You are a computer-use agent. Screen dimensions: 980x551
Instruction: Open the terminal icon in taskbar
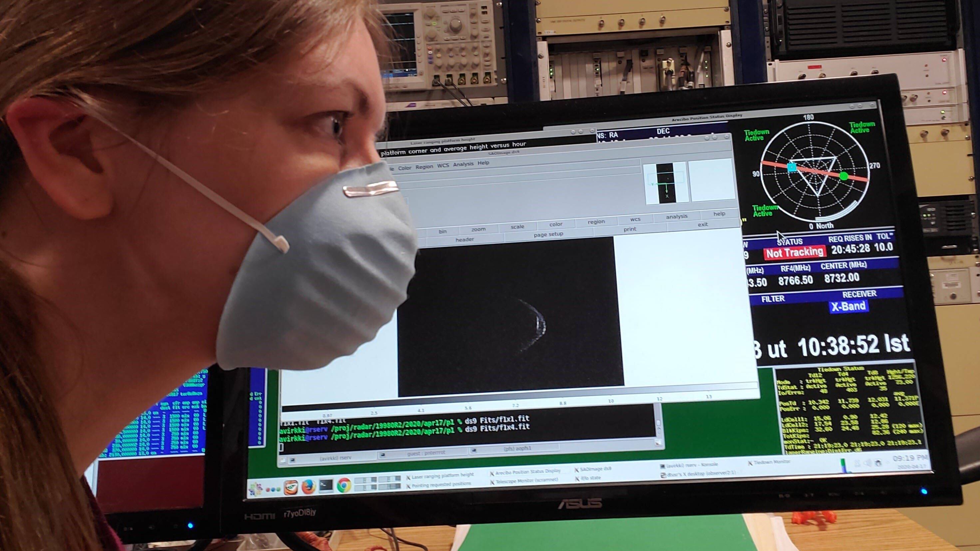(326, 486)
